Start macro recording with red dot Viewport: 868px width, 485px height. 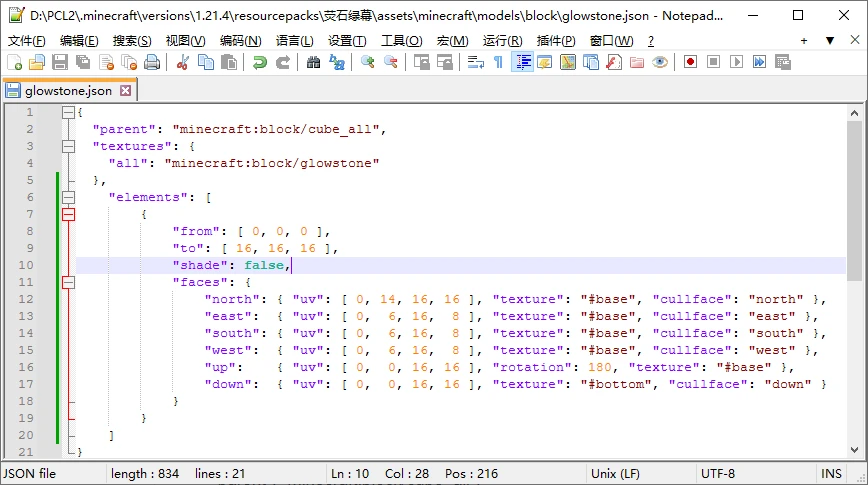pyautogui.click(x=690, y=62)
